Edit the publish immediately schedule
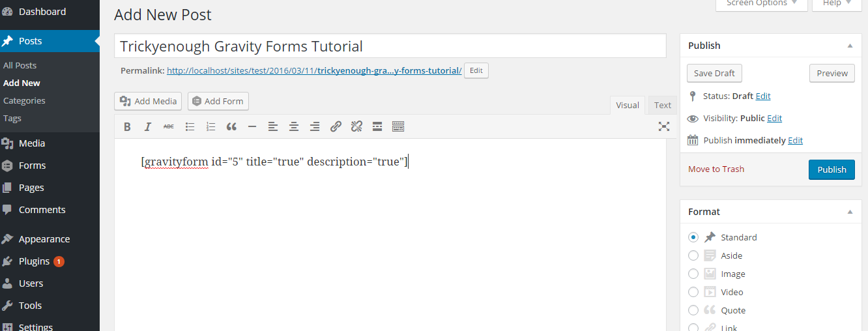Viewport: 868px width, 331px height. (x=795, y=141)
